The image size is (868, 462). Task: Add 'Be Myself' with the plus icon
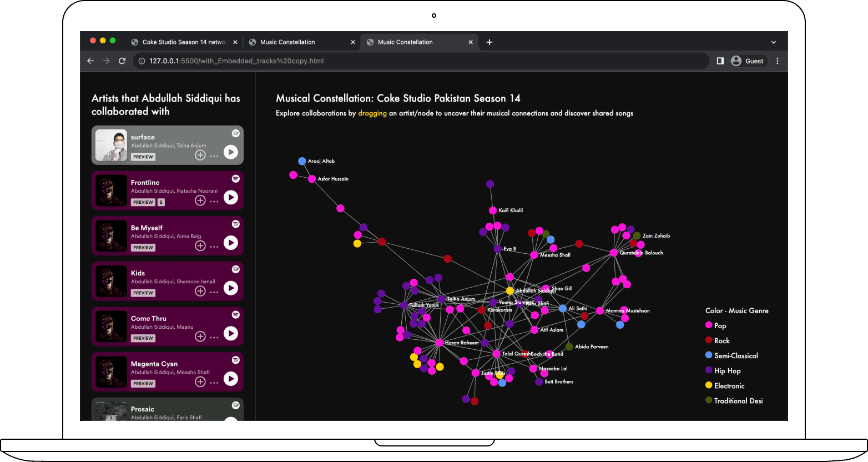pyautogui.click(x=200, y=246)
